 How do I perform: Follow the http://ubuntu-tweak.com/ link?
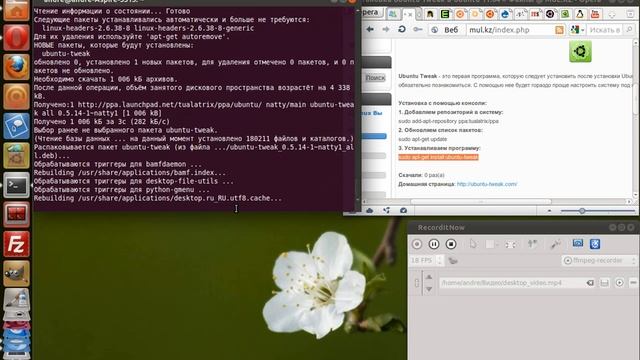(x=487, y=184)
